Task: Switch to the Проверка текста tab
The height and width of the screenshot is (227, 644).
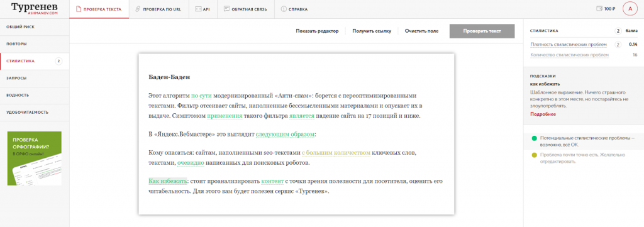Action: coord(99,9)
